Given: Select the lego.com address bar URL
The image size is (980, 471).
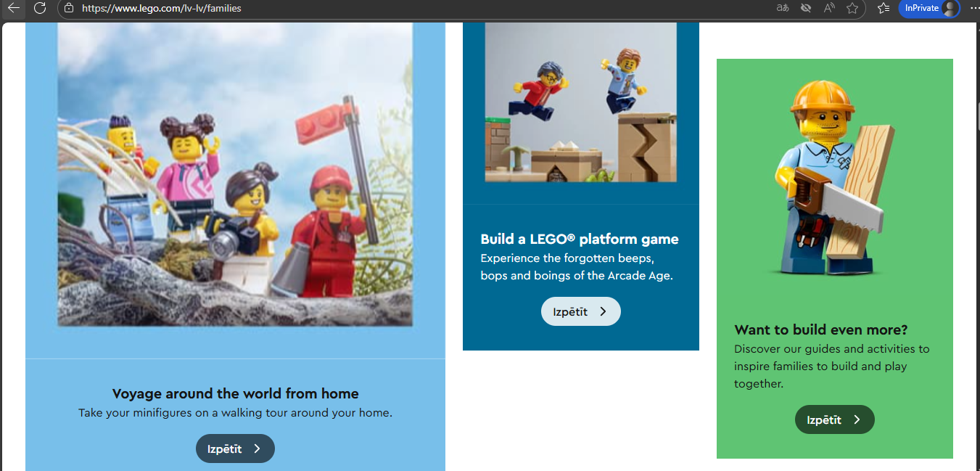Looking at the screenshot, I should [162, 9].
